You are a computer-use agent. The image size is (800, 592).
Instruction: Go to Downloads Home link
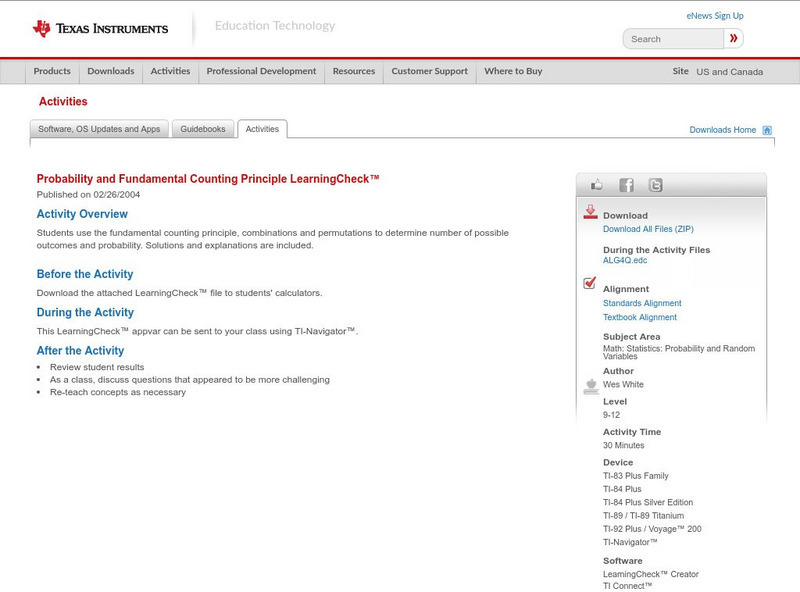point(722,130)
